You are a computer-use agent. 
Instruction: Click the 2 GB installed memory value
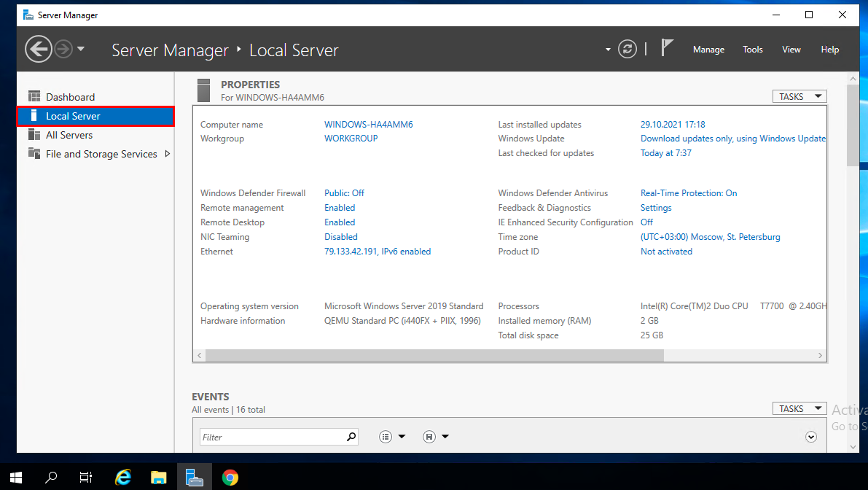(x=649, y=321)
